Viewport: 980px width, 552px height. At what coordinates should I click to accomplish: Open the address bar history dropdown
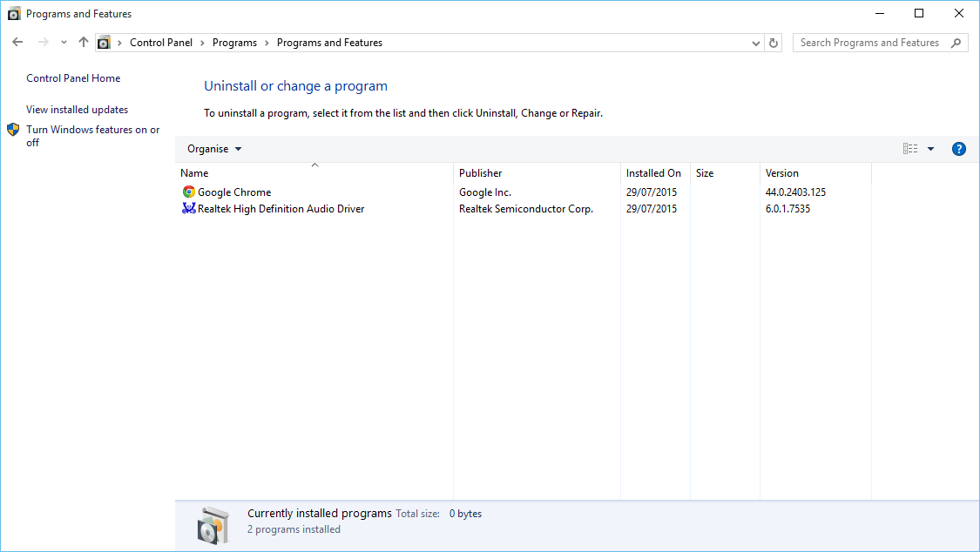755,43
